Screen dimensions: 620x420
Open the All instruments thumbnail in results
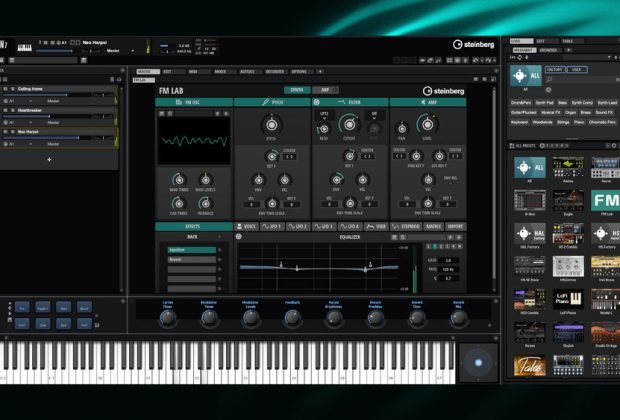click(x=529, y=167)
